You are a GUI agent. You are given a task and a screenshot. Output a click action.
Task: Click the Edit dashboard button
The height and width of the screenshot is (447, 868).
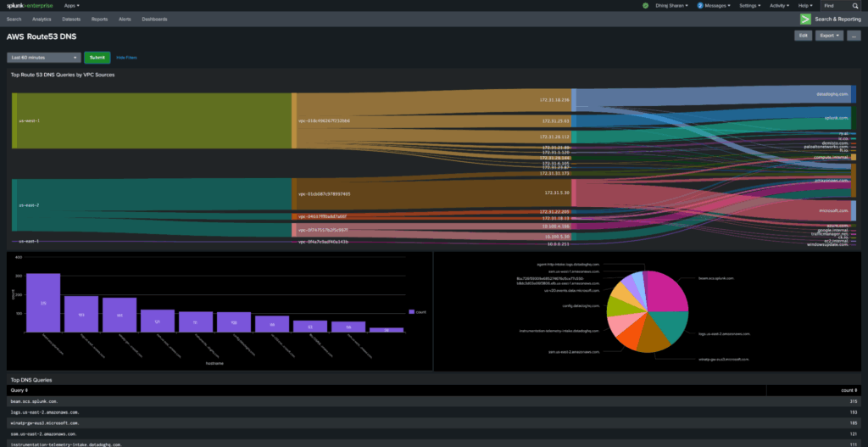pyautogui.click(x=804, y=36)
